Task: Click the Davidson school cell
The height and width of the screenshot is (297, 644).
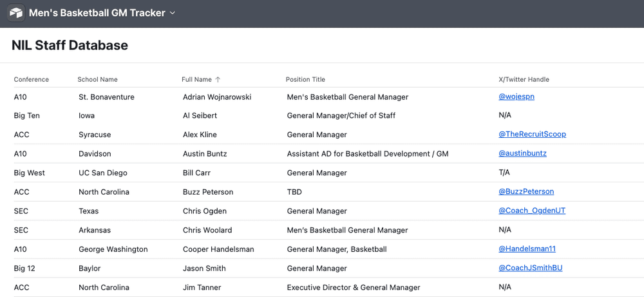Action: 95,154
